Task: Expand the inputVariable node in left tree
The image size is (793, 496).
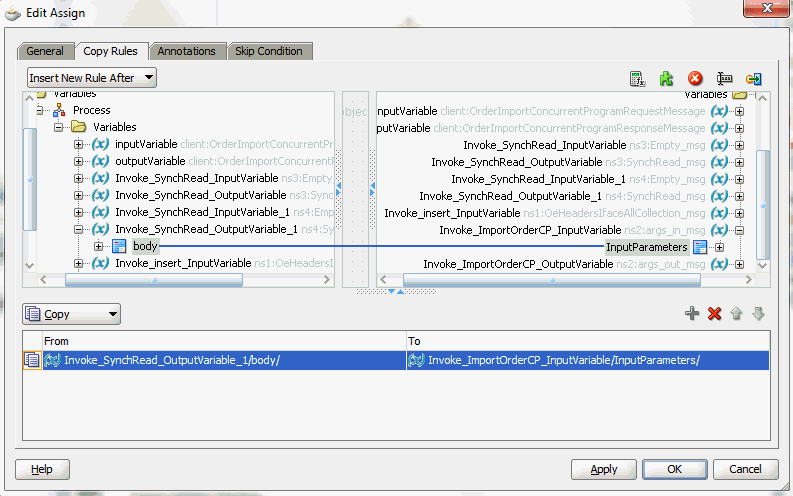Action: [79, 145]
